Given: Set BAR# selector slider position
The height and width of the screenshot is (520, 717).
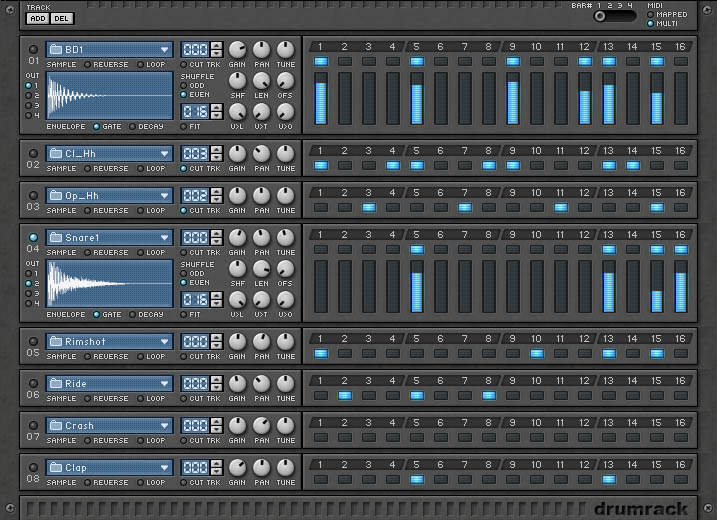Looking at the screenshot, I should 615,16.
